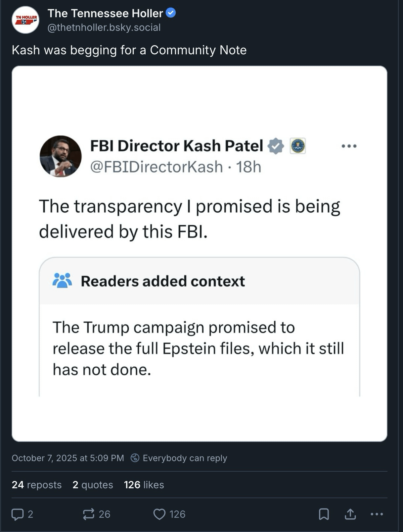This screenshot has width=403, height=532.
Task: View the 2 quotes list
Action: pyautogui.click(x=93, y=485)
